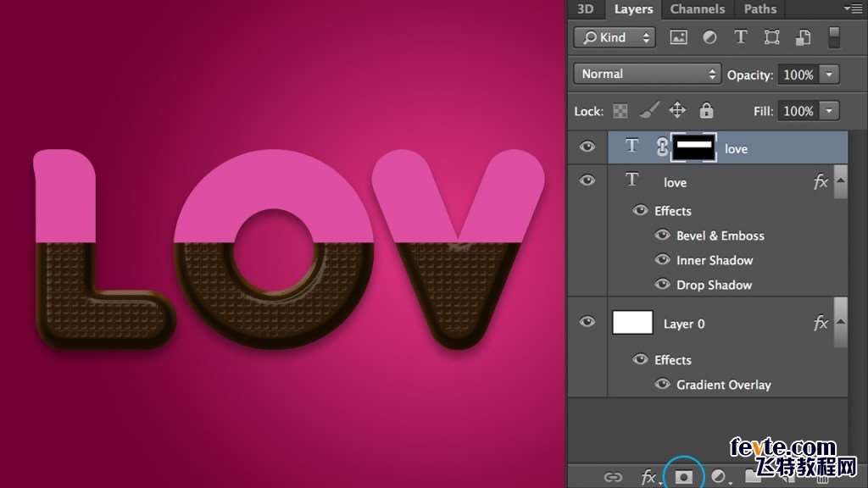Collapse the Layer 0 effects list
This screenshot has width=868, height=488.
(840, 322)
